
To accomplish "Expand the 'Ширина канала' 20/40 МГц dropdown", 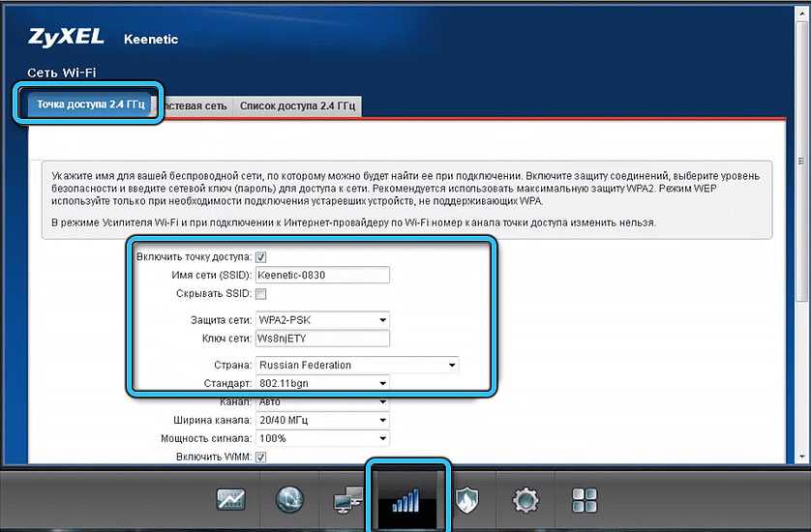I will [321, 420].
